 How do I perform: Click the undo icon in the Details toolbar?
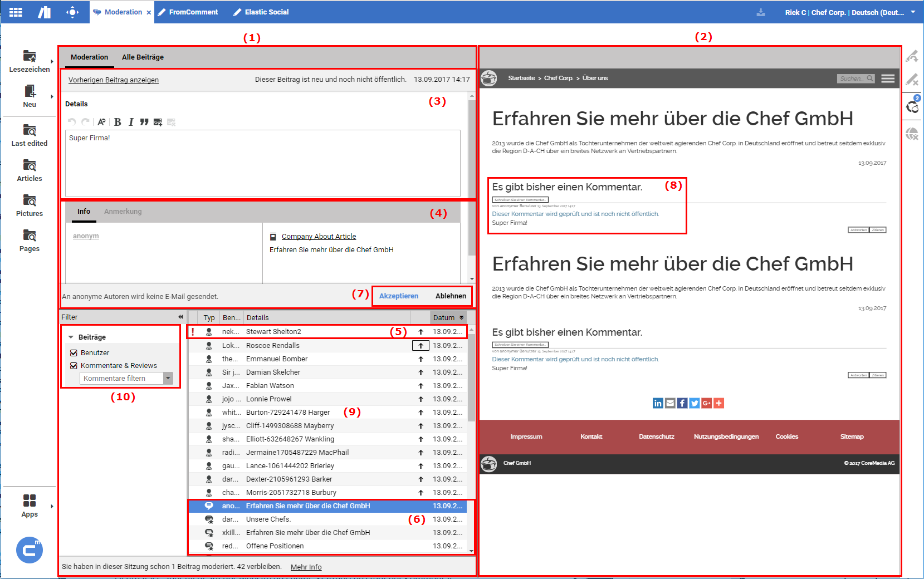(x=72, y=121)
